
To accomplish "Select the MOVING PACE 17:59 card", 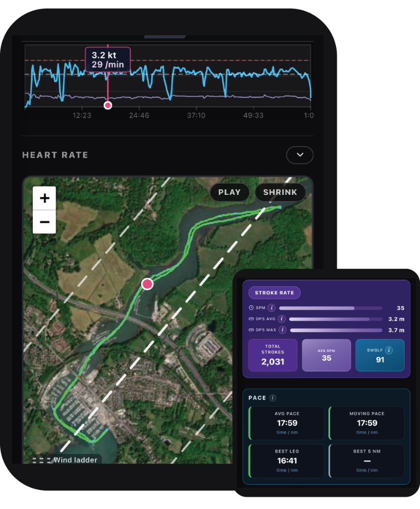I will [x=366, y=423].
